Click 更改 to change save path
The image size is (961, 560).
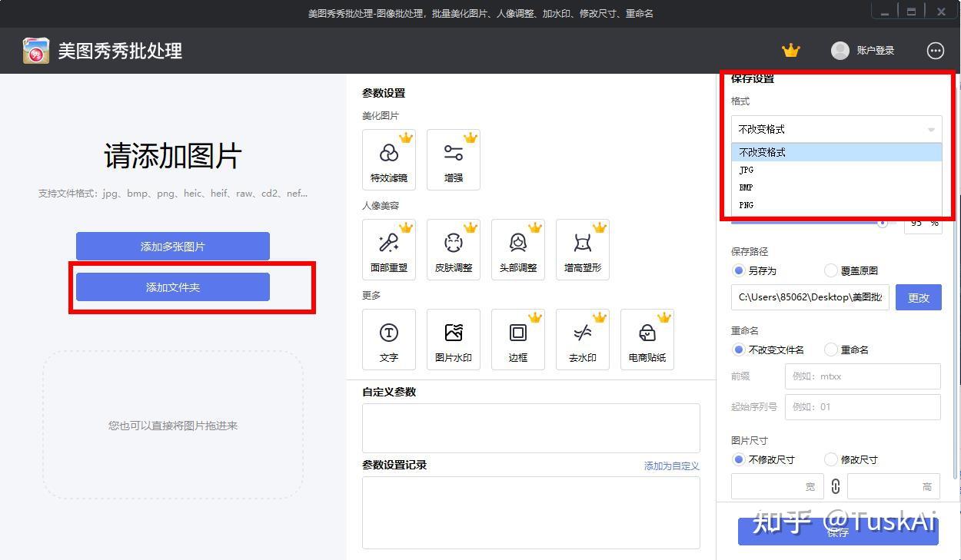click(x=919, y=297)
